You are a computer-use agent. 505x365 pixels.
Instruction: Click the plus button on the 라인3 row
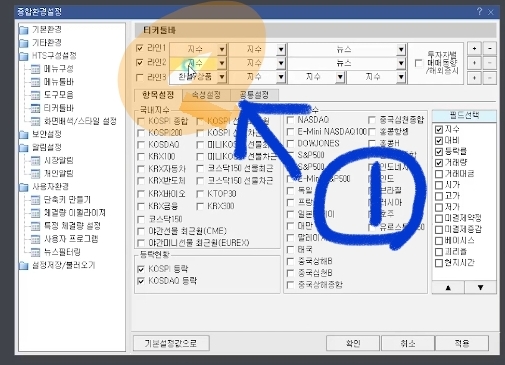[x=474, y=78]
